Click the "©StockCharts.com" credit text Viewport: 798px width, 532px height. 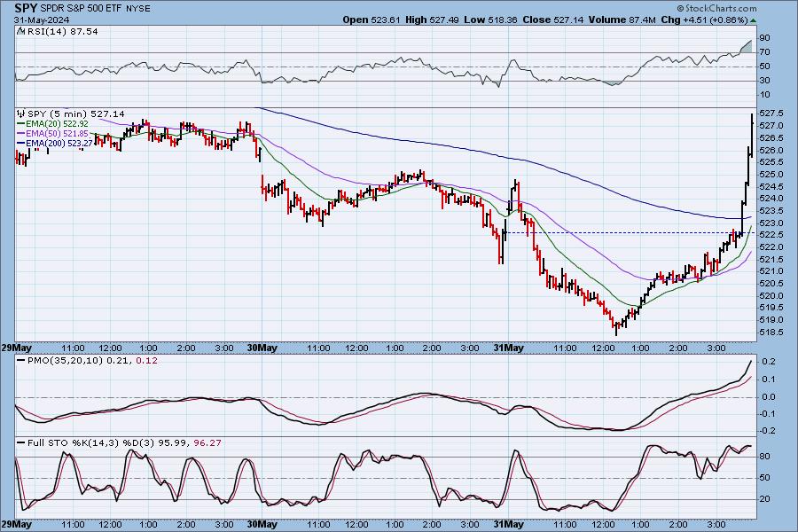716,8
